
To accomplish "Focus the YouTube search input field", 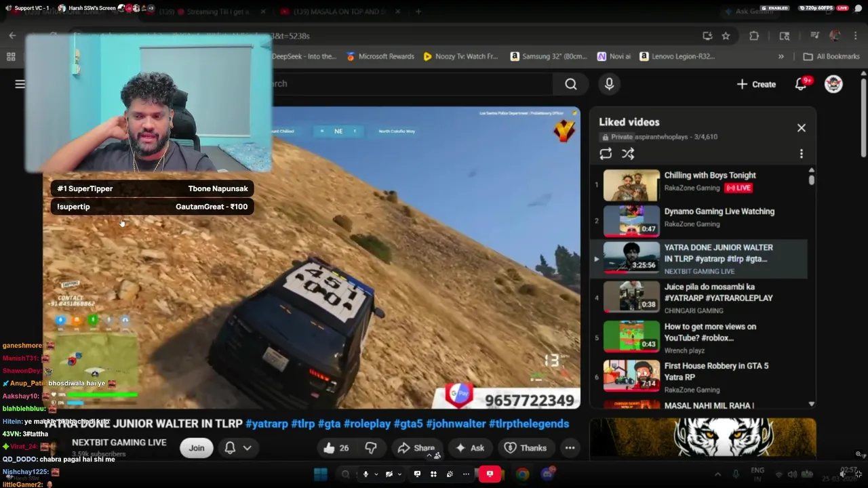I will click(412, 84).
